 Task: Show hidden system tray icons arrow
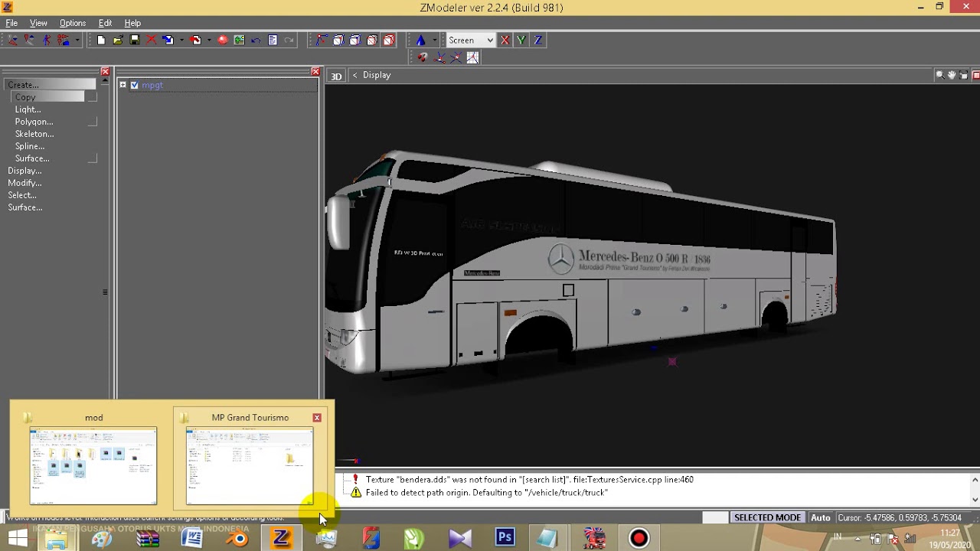click(858, 539)
